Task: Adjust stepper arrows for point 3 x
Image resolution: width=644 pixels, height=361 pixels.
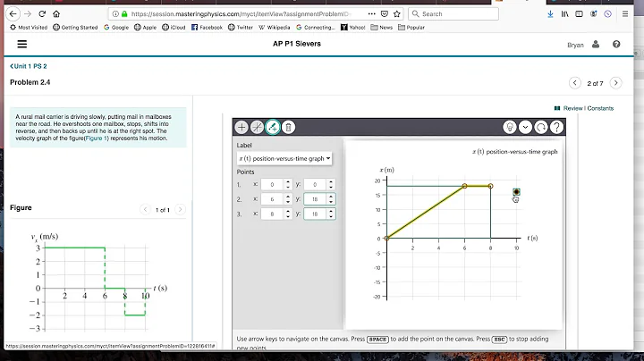Action: pyautogui.click(x=288, y=214)
